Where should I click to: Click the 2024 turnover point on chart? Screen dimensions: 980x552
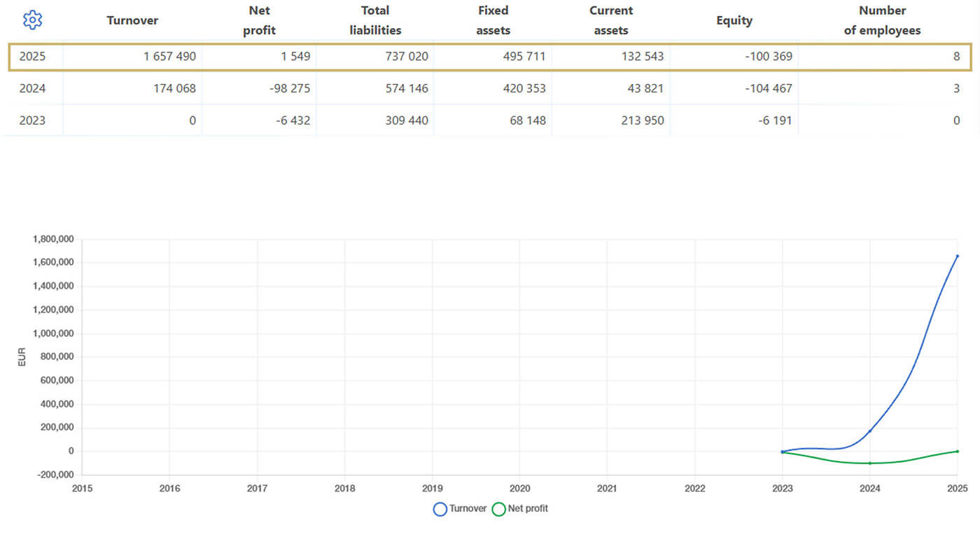(x=870, y=431)
